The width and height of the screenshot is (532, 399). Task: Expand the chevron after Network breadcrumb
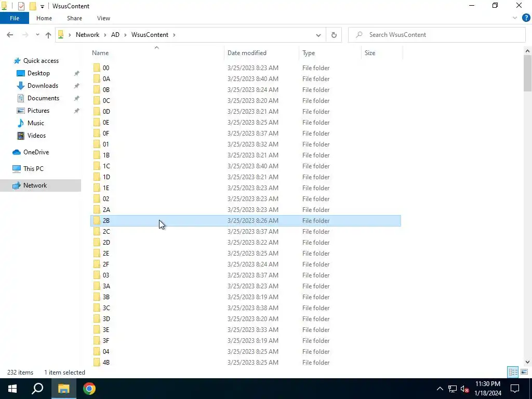pos(105,35)
